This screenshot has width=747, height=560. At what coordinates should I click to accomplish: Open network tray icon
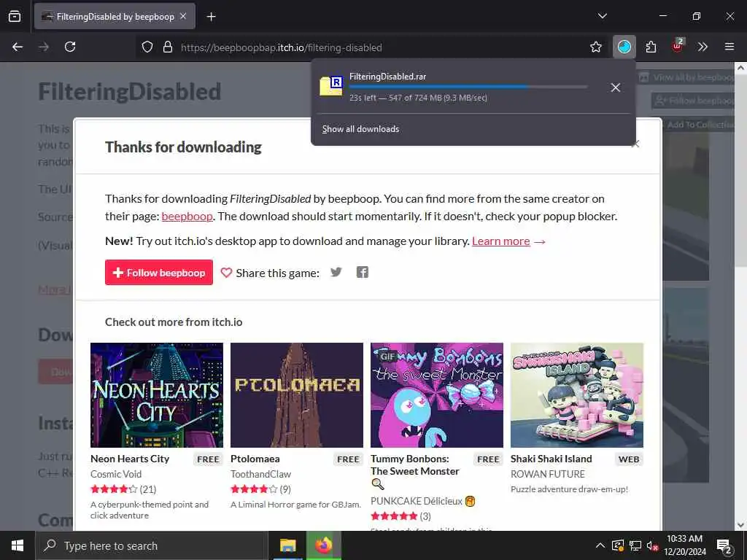[635, 545]
